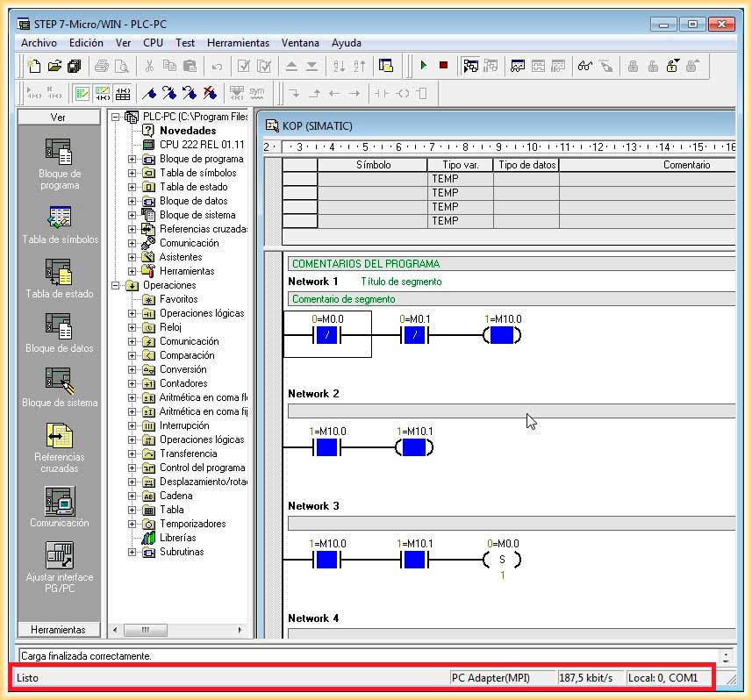The width and height of the screenshot is (752, 700).
Task: Click the Ver header button in sidebar
Action: pos(58,117)
